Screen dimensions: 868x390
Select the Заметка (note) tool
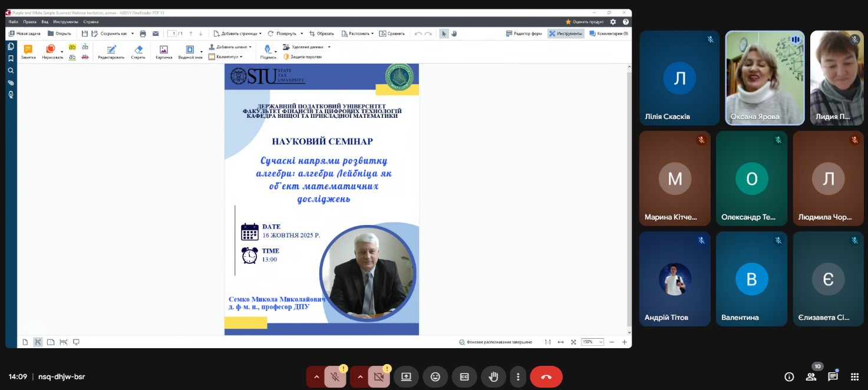pos(28,52)
